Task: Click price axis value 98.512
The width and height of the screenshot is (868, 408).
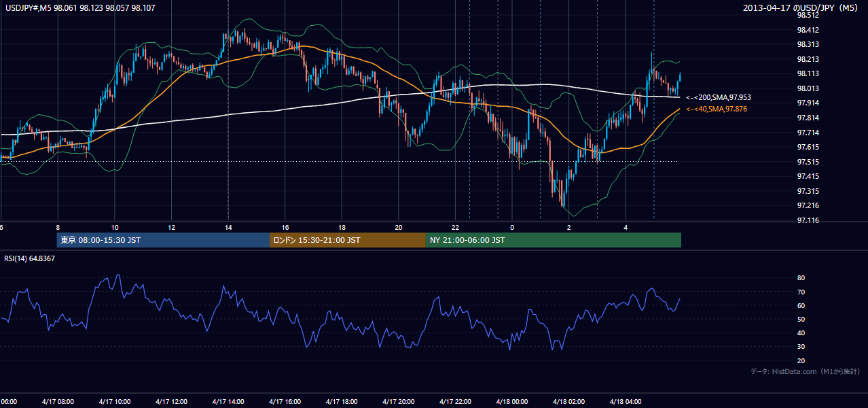Action: 808,15
